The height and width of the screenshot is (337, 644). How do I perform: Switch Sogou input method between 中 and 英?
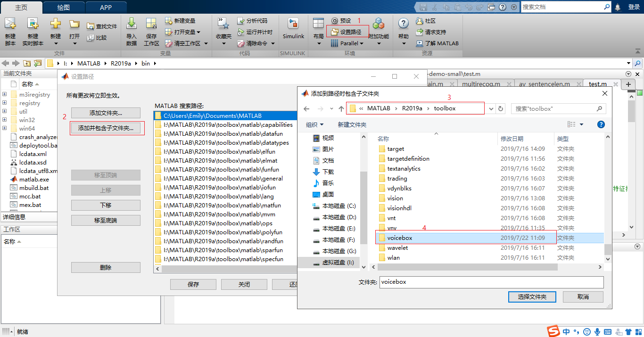[x=565, y=331]
